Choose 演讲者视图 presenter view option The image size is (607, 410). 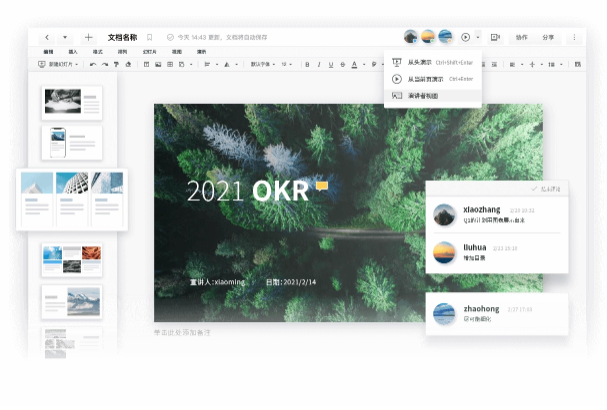click(422, 95)
